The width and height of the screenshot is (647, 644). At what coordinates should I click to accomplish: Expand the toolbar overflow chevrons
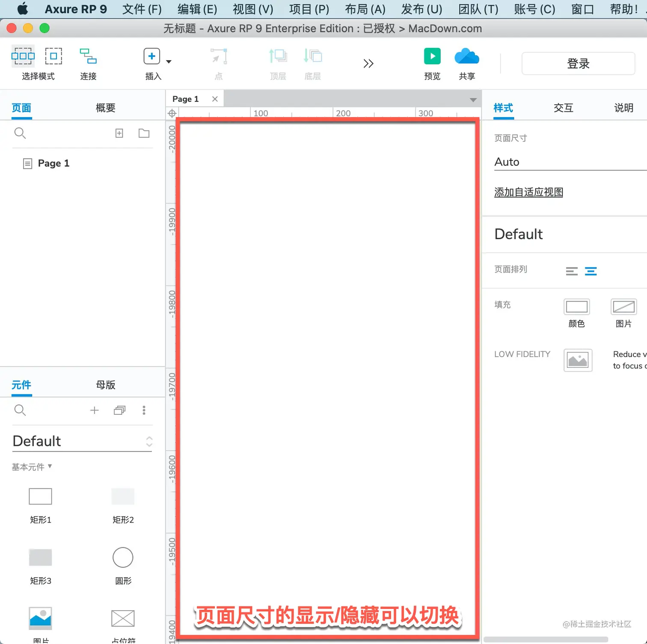368,64
